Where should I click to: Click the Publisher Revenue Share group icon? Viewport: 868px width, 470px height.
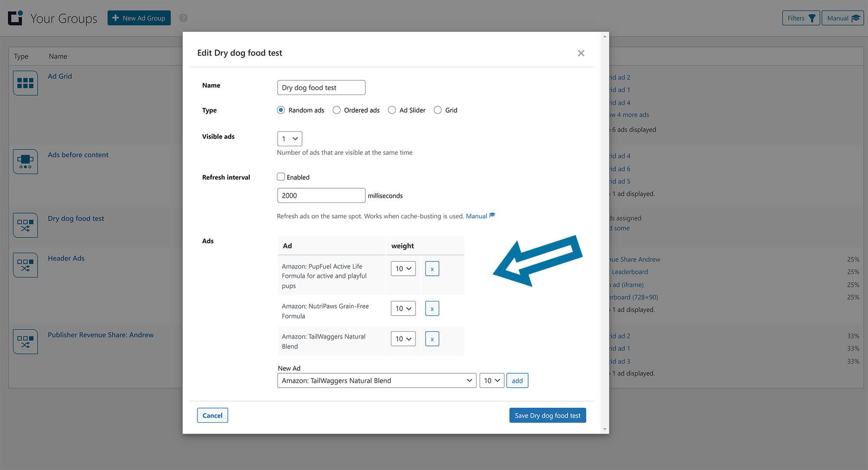(25, 341)
